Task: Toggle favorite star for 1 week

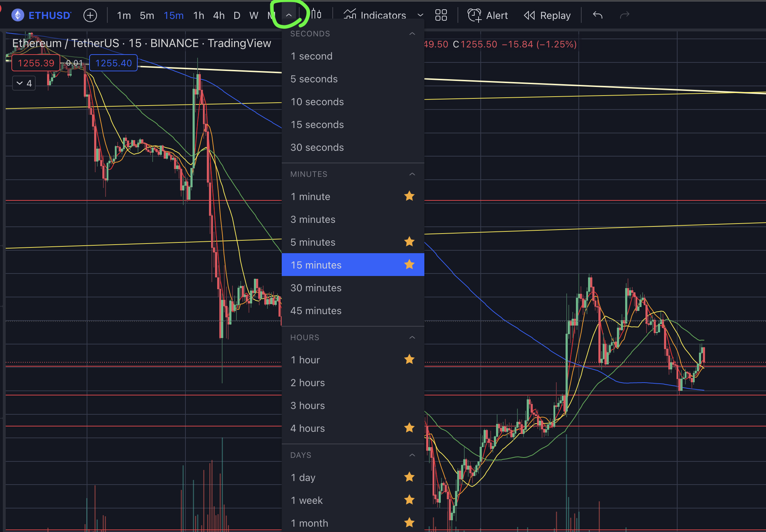Action: [409, 500]
